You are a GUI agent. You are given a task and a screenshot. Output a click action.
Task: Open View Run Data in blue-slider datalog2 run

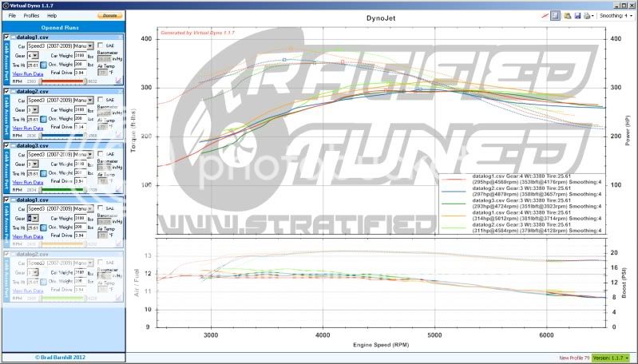click(x=28, y=128)
